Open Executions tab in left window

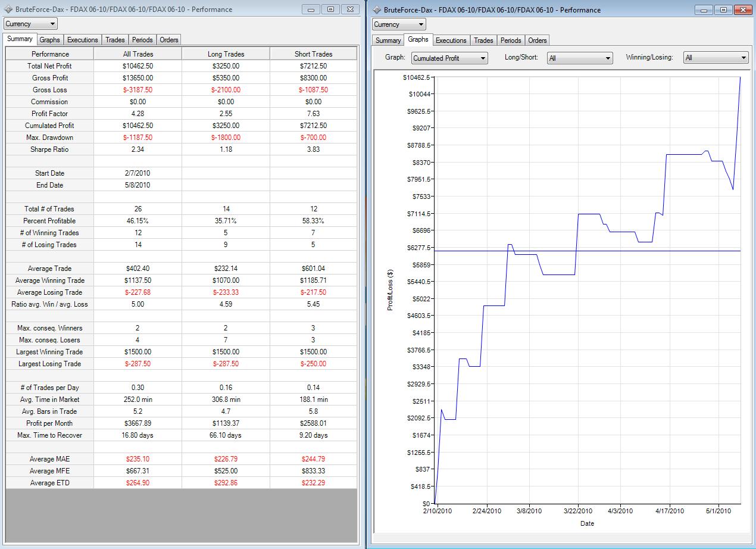82,40
